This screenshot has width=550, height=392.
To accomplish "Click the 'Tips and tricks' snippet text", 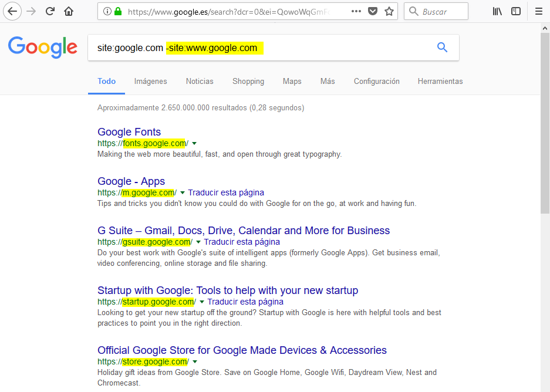I will click(x=257, y=204).
